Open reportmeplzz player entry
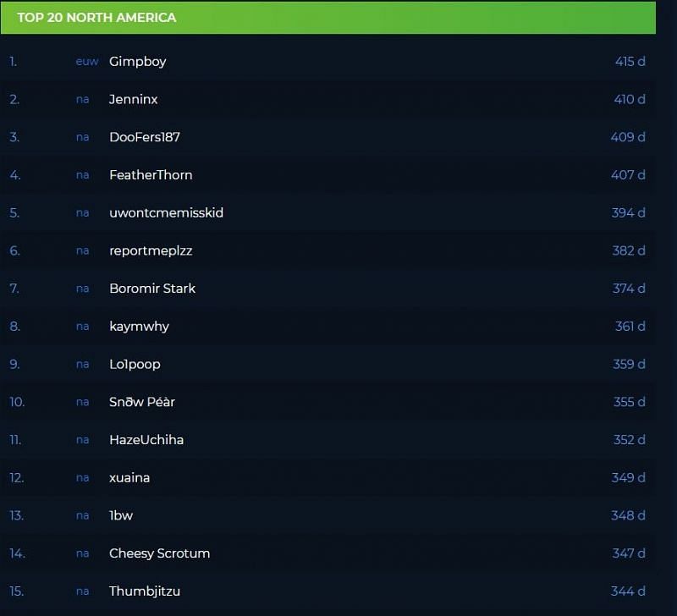Screen dimensions: 677x616 click(151, 251)
